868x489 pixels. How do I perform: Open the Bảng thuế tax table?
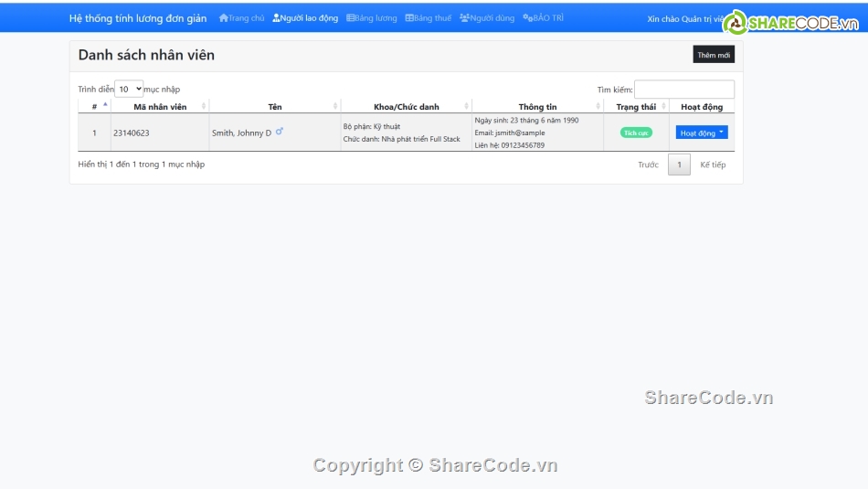[x=429, y=18]
